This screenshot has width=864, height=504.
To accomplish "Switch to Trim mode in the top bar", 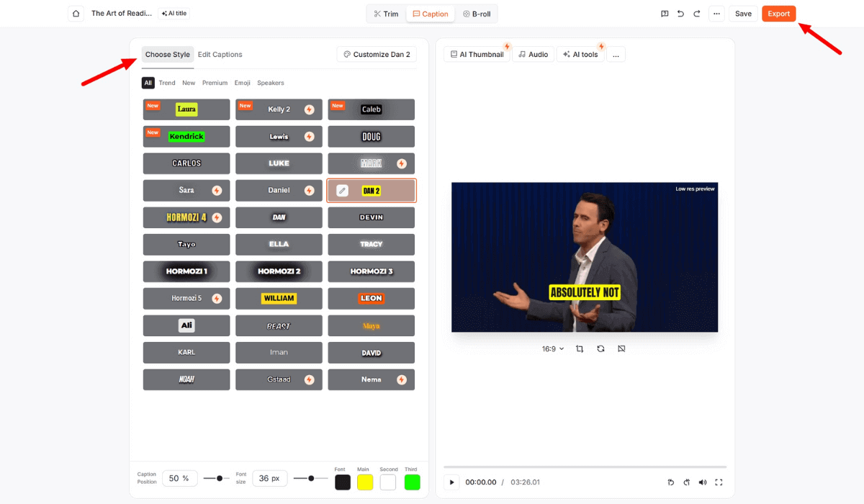I will point(385,13).
